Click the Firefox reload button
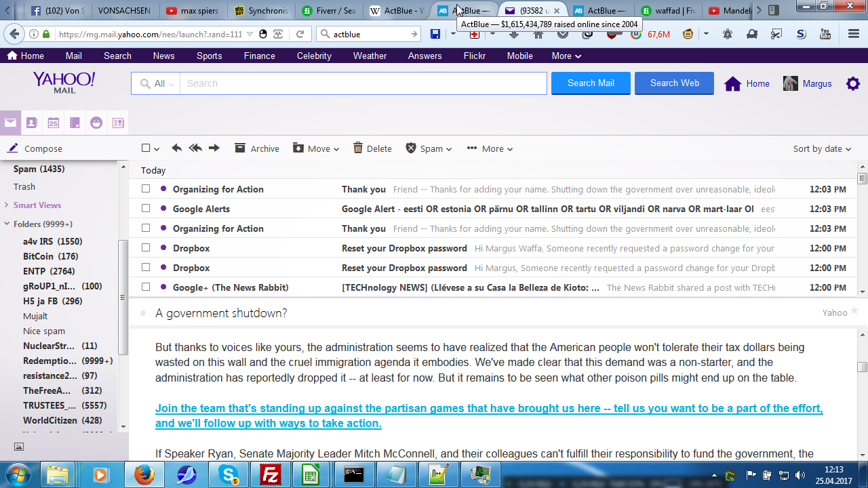The width and height of the screenshot is (868, 488). (300, 34)
